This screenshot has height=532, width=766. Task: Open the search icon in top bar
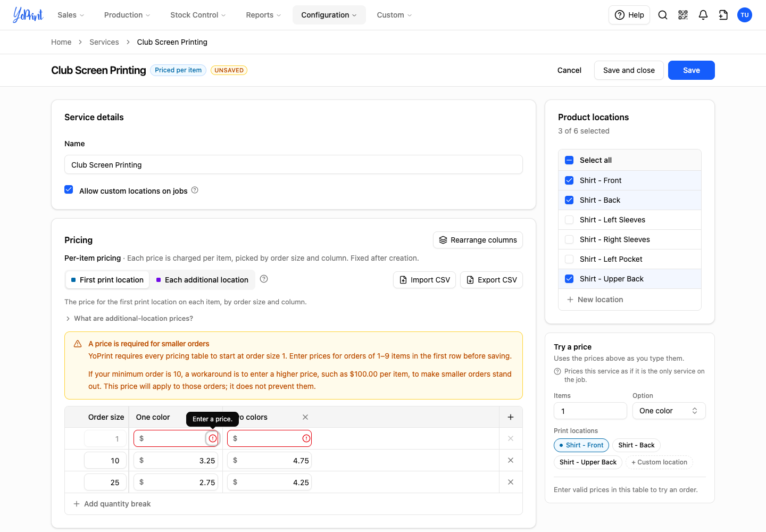pyautogui.click(x=663, y=15)
